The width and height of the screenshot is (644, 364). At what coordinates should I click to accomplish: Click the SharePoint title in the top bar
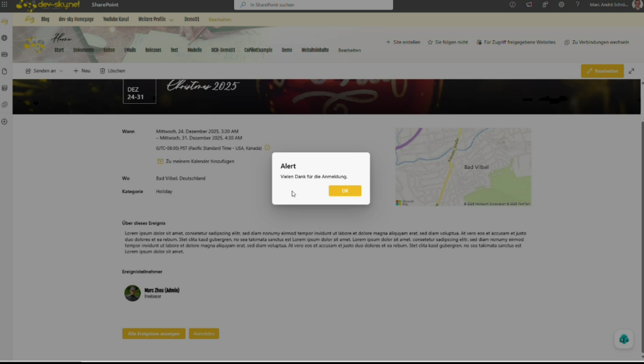(x=105, y=4)
